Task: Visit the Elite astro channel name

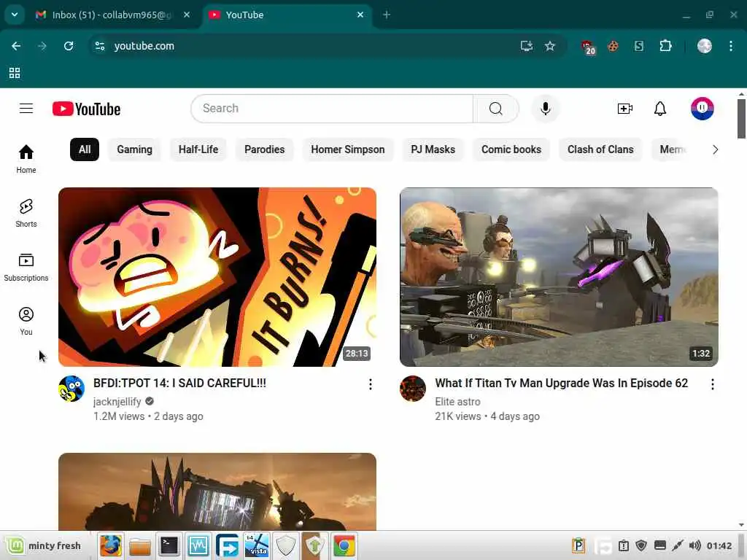Action: click(457, 402)
